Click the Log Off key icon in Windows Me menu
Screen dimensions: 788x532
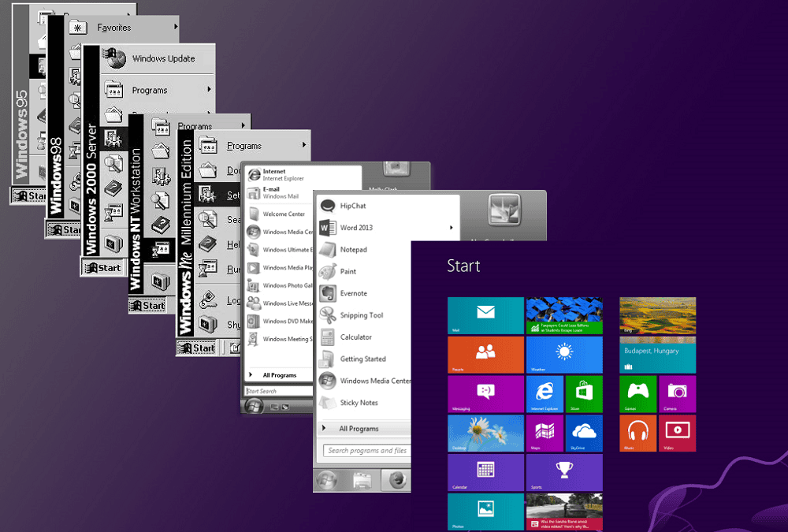[207, 299]
